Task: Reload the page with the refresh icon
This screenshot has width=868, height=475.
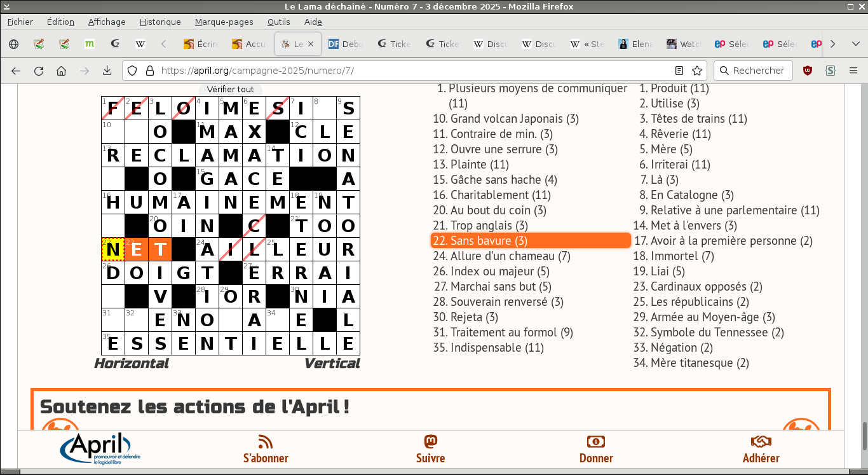Action: pos(39,71)
